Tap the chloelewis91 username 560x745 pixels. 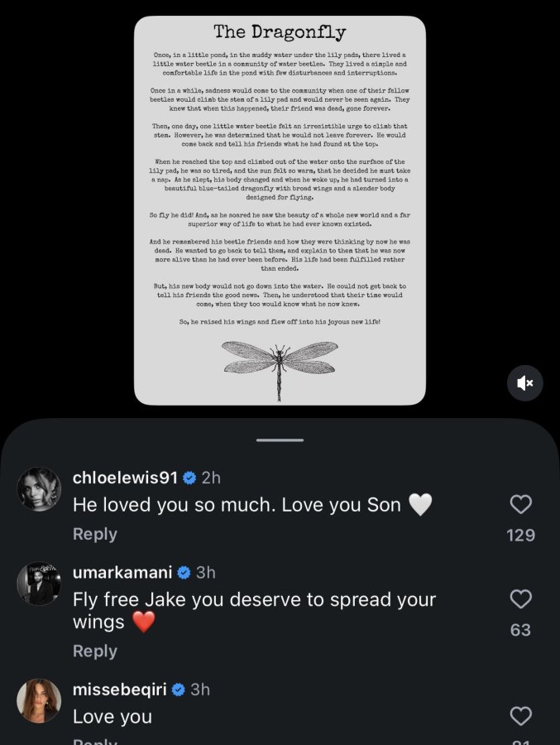click(126, 478)
